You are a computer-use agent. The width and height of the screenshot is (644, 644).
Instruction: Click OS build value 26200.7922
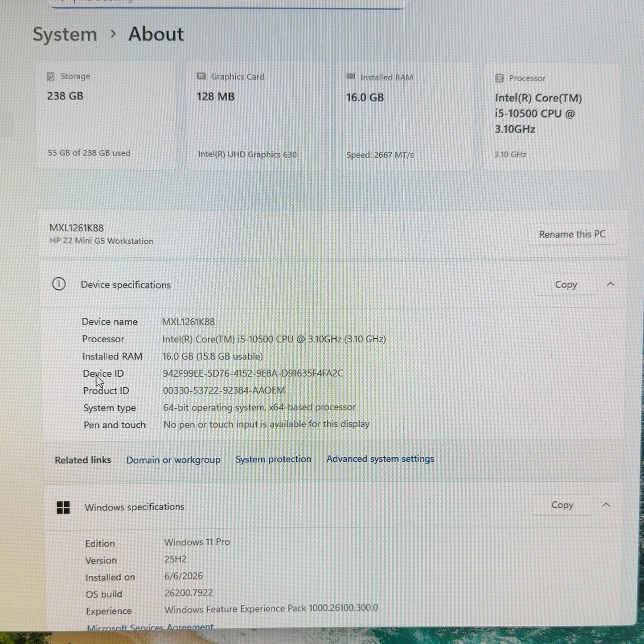pos(189,593)
